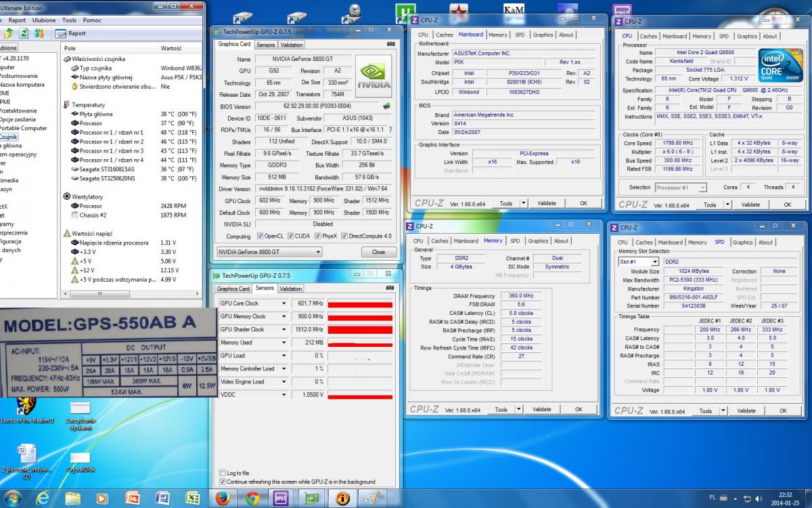Open Windows Media Player taskbar icon
812x508 pixels.
click(102, 498)
